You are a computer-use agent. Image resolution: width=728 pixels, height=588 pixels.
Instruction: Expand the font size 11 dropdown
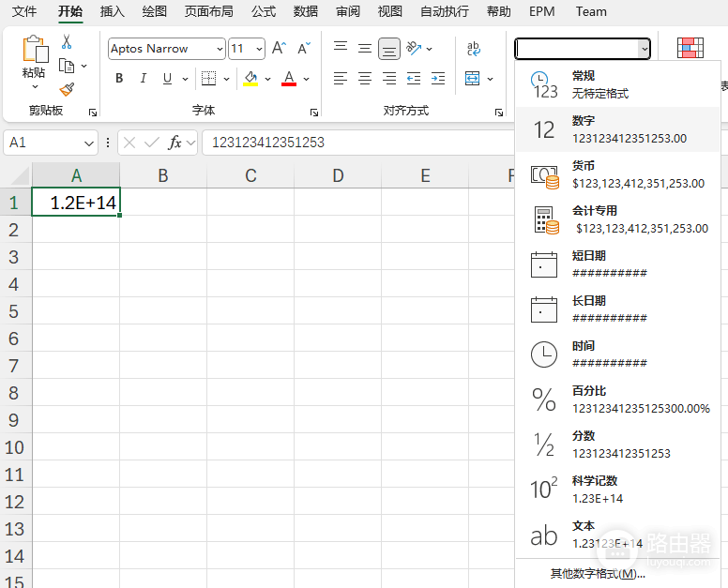point(259,49)
